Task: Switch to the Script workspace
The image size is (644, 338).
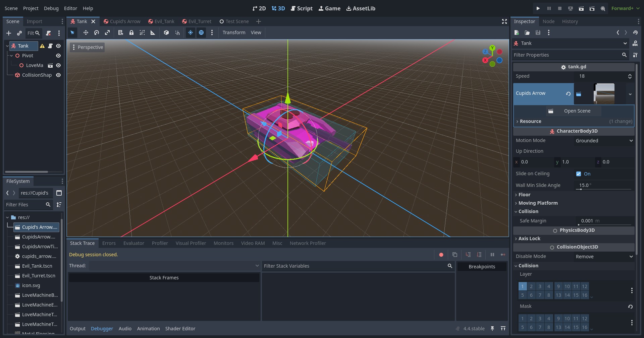Action: point(302,8)
